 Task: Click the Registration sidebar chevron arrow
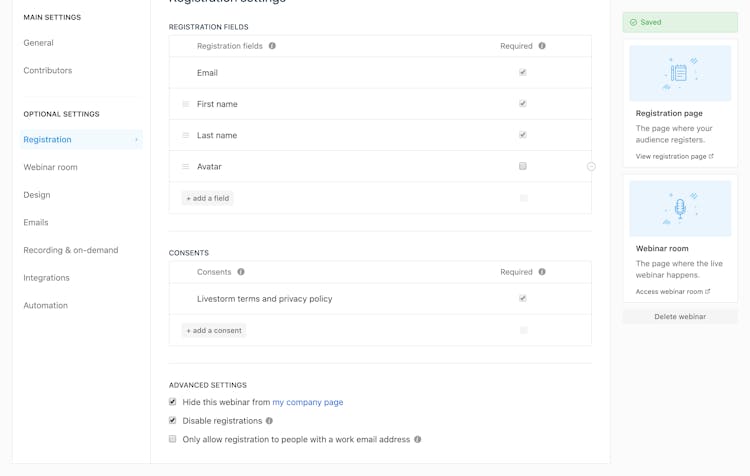(x=136, y=140)
